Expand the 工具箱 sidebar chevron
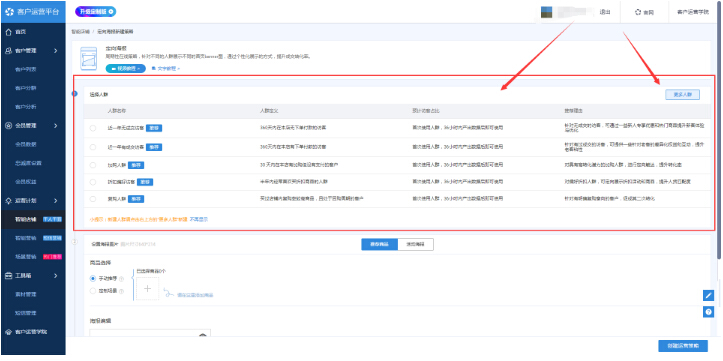 [x=55, y=276]
